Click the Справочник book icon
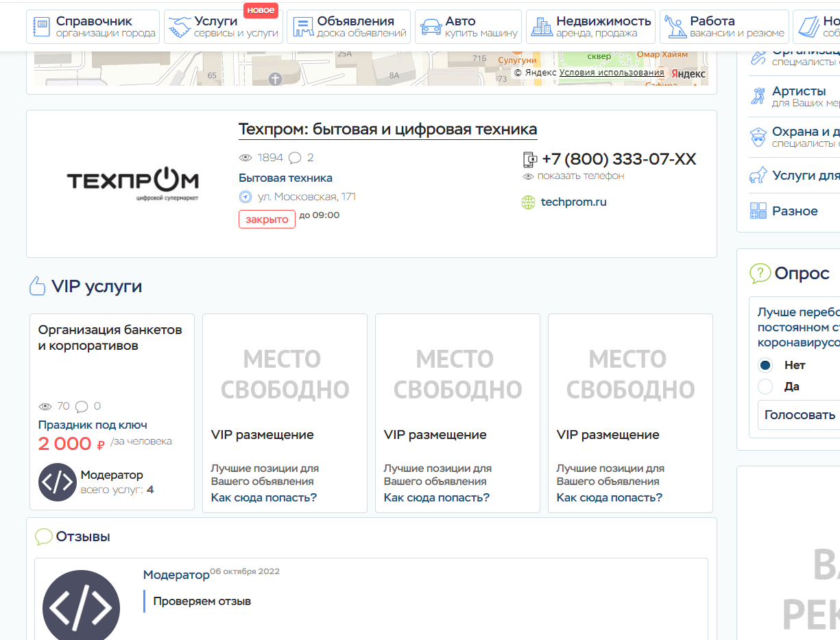The image size is (840, 640). pos(43,27)
